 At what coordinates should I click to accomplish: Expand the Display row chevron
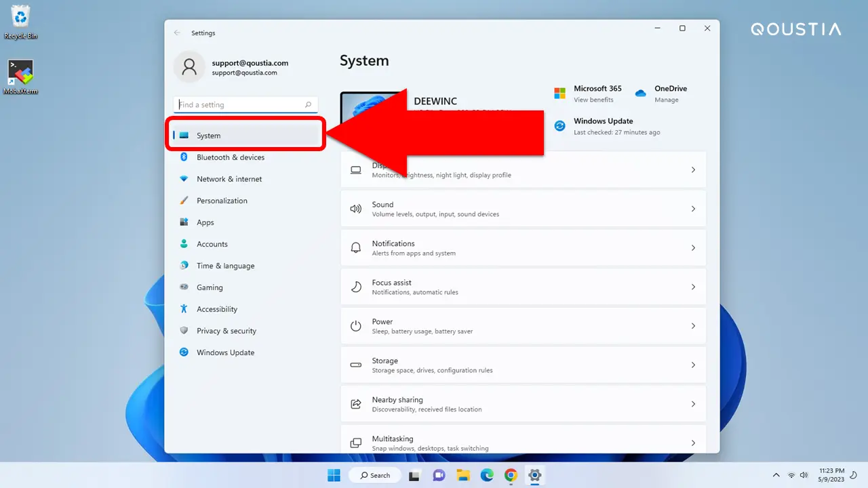[x=693, y=169]
